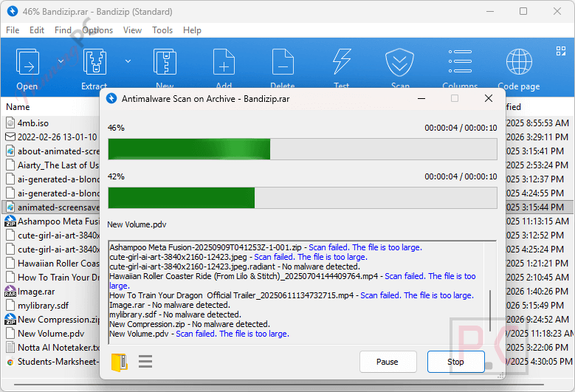575x392 pixels.
Task: Click the Code page globe icon
Action: click(x=519, y=61)
